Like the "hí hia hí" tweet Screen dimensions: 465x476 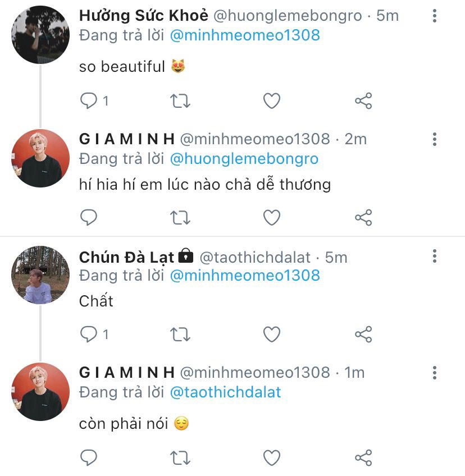coord(272,217)
